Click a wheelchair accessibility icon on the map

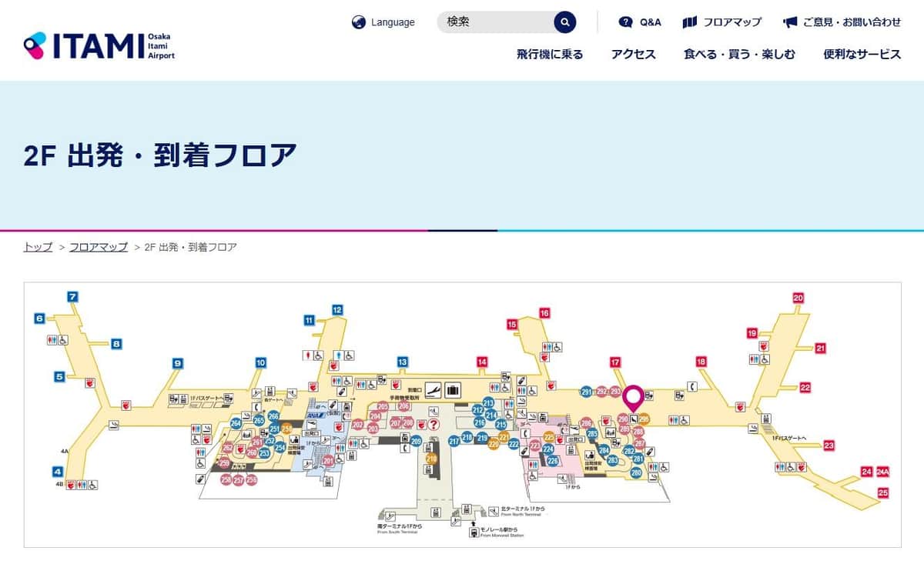pos(505,388)
